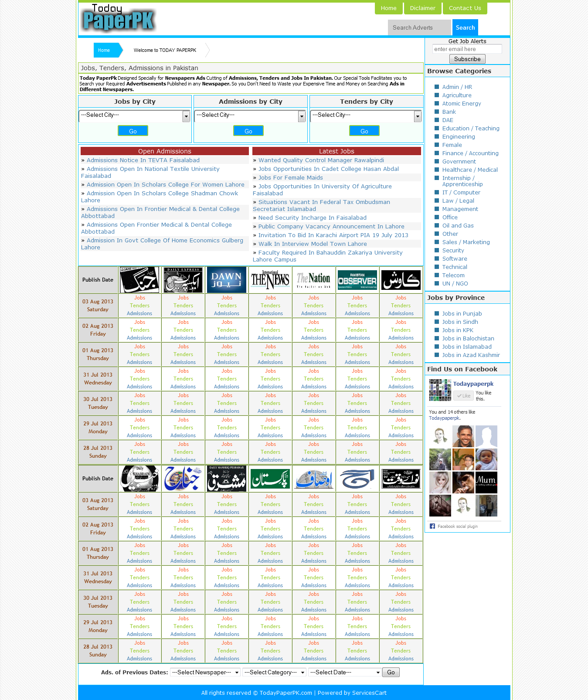
Task: Open the Jehan Pakistan newspaper logo
Action: tap(183, 479)
